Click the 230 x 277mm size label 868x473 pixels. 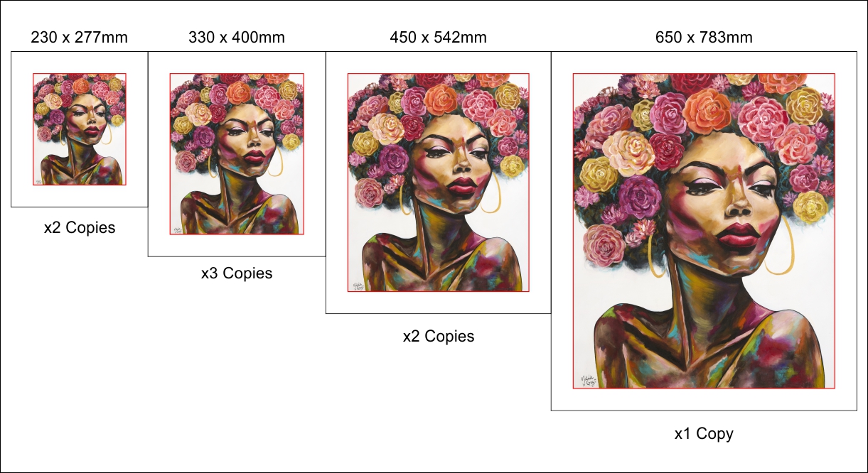click(x=80, y=38)
